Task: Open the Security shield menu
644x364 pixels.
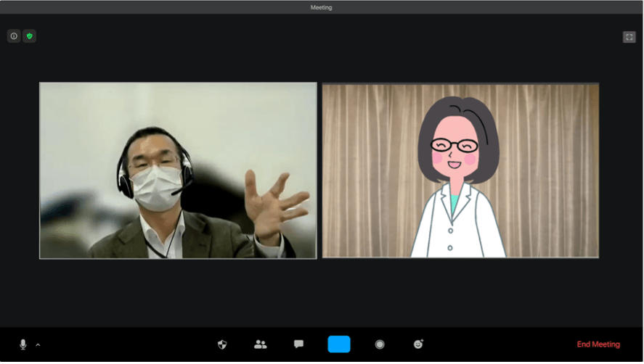Action: click(222, 344)
